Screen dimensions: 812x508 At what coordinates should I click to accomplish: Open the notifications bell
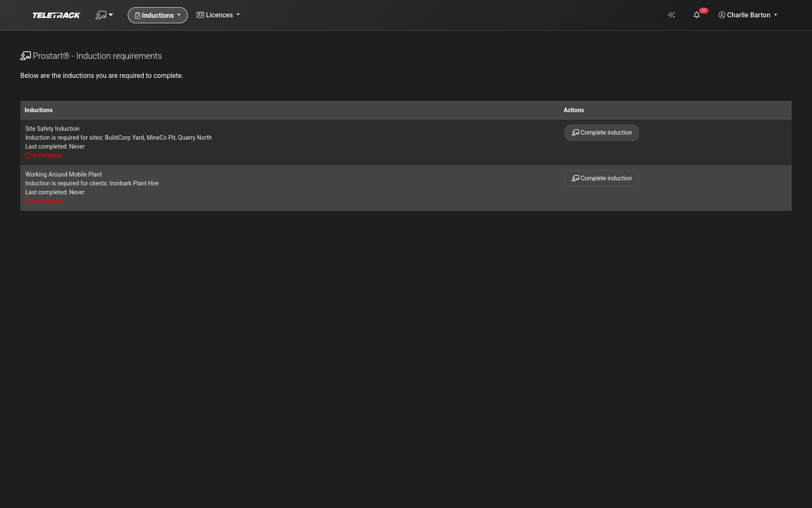(697, 15)
